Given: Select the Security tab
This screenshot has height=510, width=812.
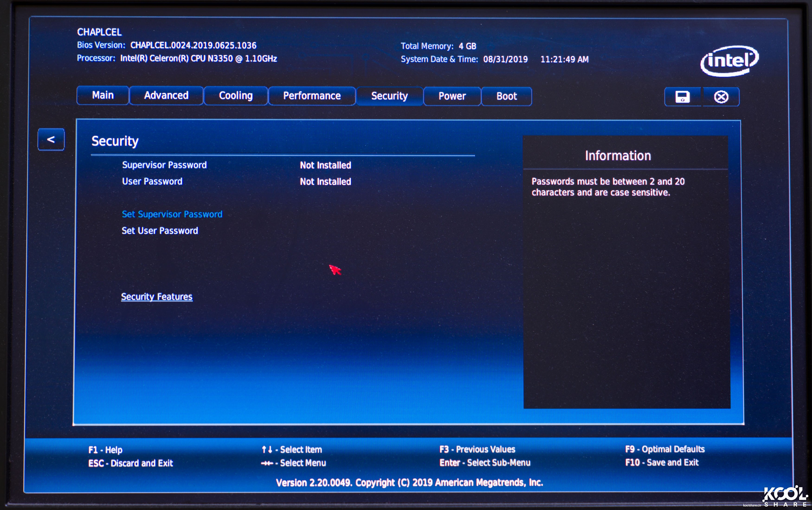Looking at the screenshot, I should pos(390,96).
